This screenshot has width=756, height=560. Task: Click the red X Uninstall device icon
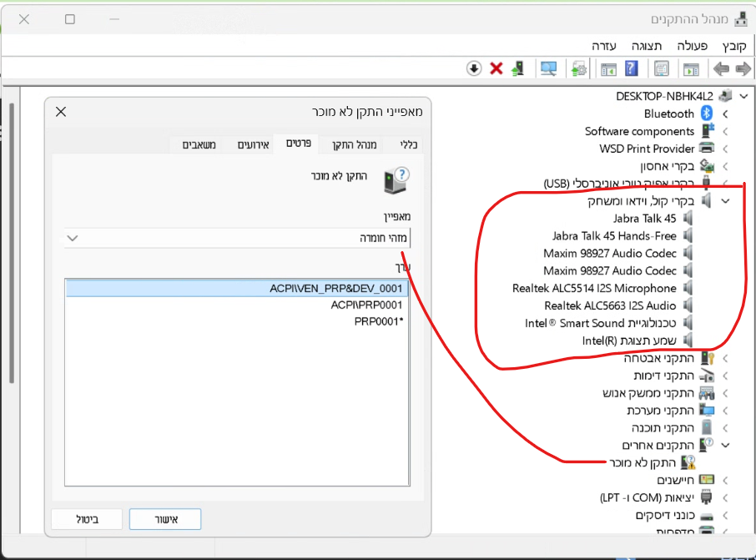[496, 68]
